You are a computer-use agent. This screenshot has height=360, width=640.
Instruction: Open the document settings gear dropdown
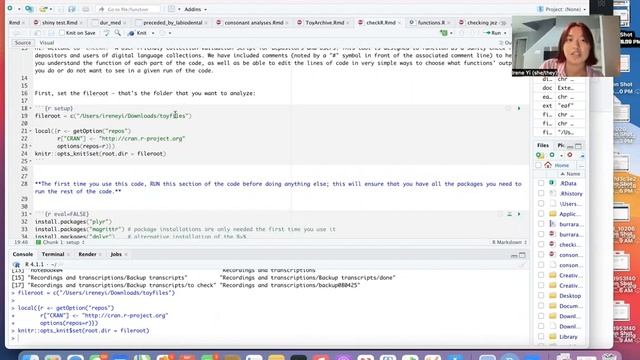pyautogui.click(x=164, y=33)
